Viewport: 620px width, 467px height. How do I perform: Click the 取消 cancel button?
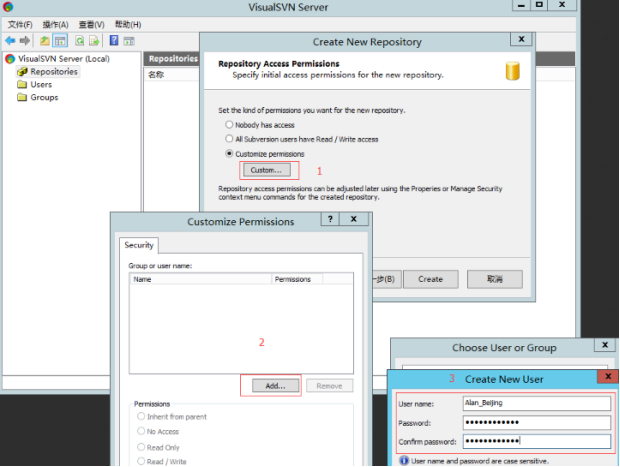point(495,279)
